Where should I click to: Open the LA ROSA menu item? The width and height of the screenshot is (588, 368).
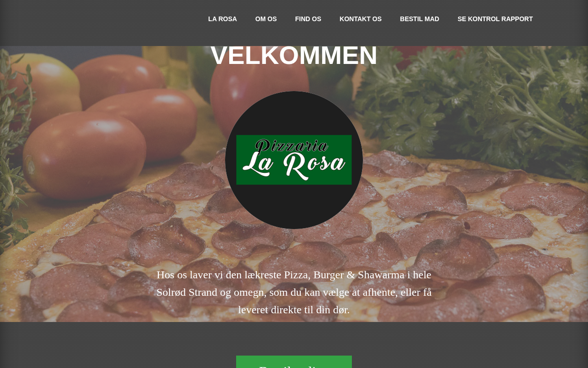click(x=222, y=19)
